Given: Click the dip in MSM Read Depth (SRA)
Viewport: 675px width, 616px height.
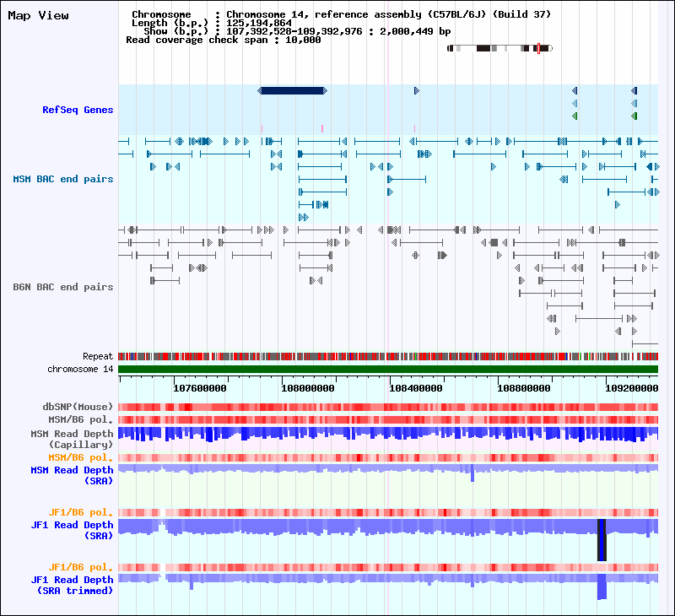Looking at the screenshot, I should pyautogui.click(x=472, y=473).
